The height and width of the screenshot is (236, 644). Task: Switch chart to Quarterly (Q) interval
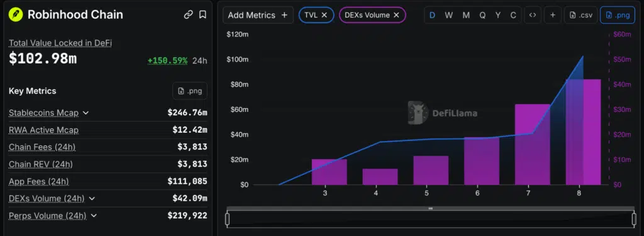tap(482, 15)
